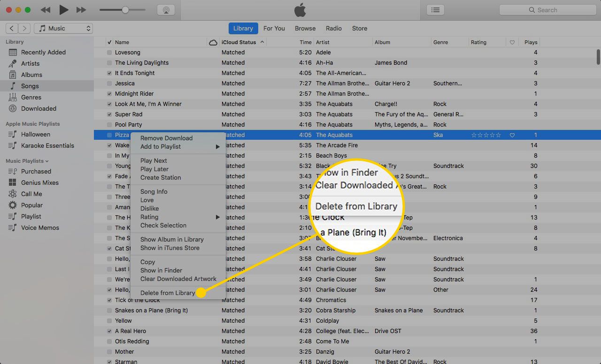Click the cloud column header icon

click(213, 42)
